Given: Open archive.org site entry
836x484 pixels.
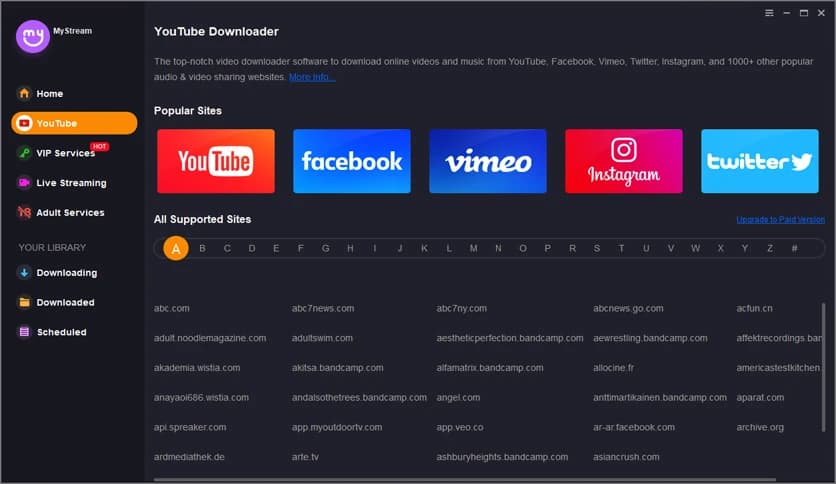Looking at the screenshot, I should 760,427.
